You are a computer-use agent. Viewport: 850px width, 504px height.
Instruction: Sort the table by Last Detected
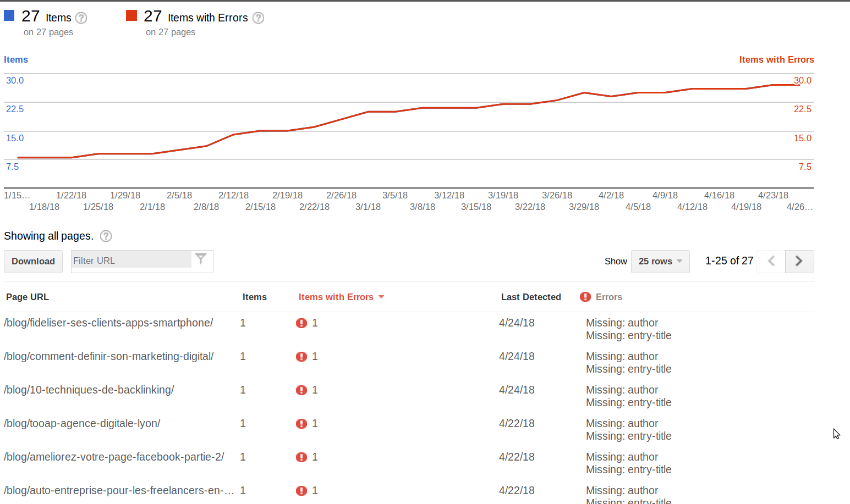(x=530, y=297)
